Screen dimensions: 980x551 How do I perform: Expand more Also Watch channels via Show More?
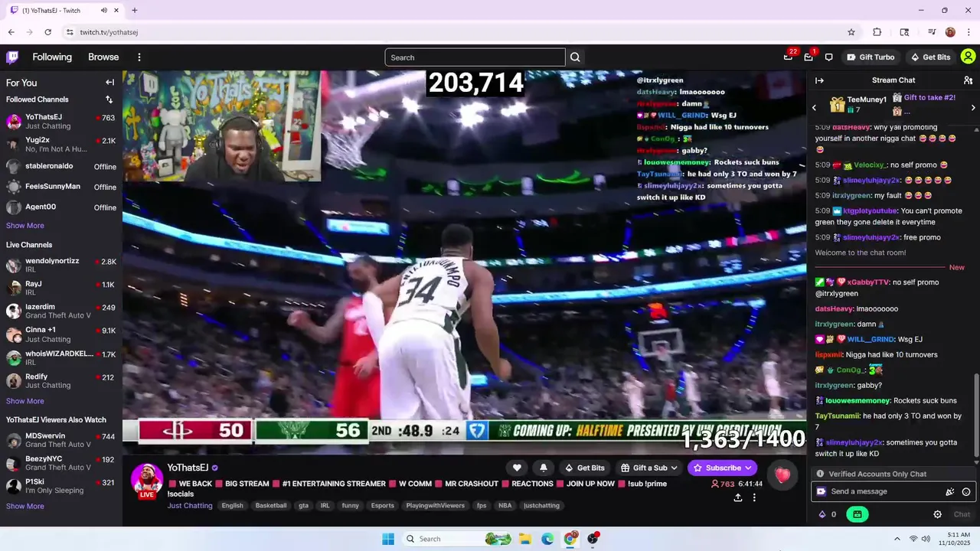click(x=25, y=506)
